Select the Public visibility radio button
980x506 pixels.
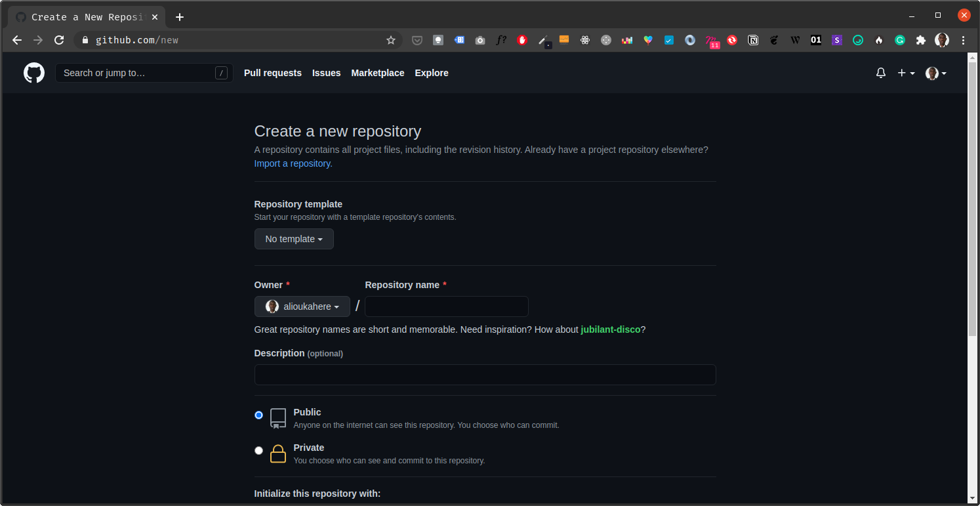(x=258, y=415)
